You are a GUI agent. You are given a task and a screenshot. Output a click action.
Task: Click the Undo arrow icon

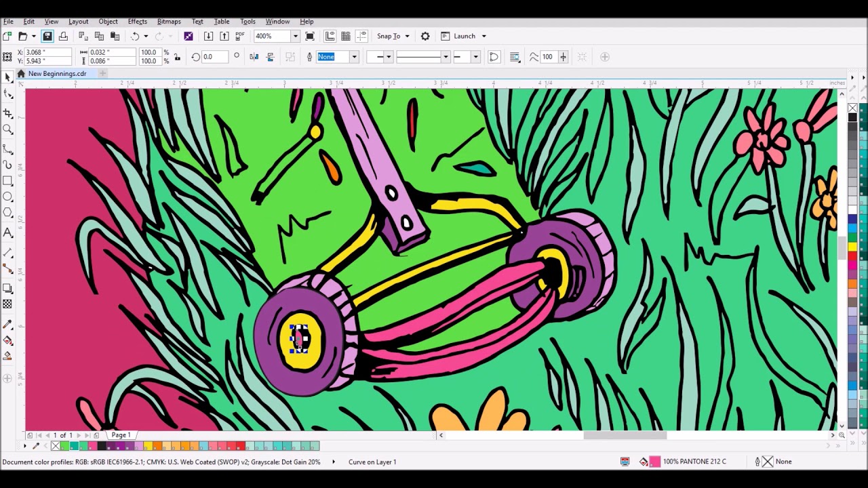(x=135, y=36)
